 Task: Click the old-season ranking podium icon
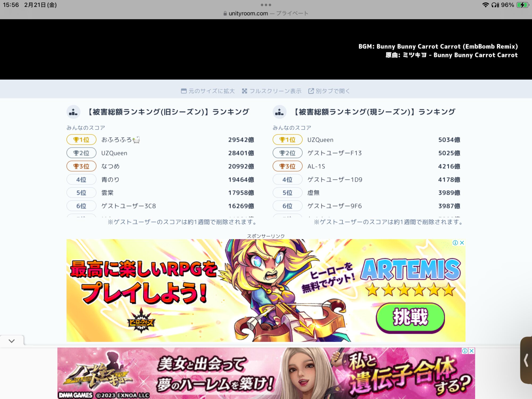(x=73, y=112)
